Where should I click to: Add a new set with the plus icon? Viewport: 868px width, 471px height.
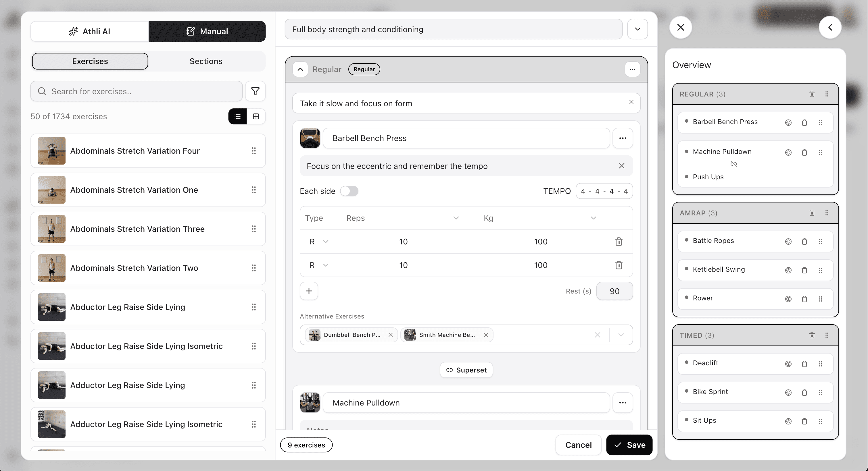click(309, 291)
